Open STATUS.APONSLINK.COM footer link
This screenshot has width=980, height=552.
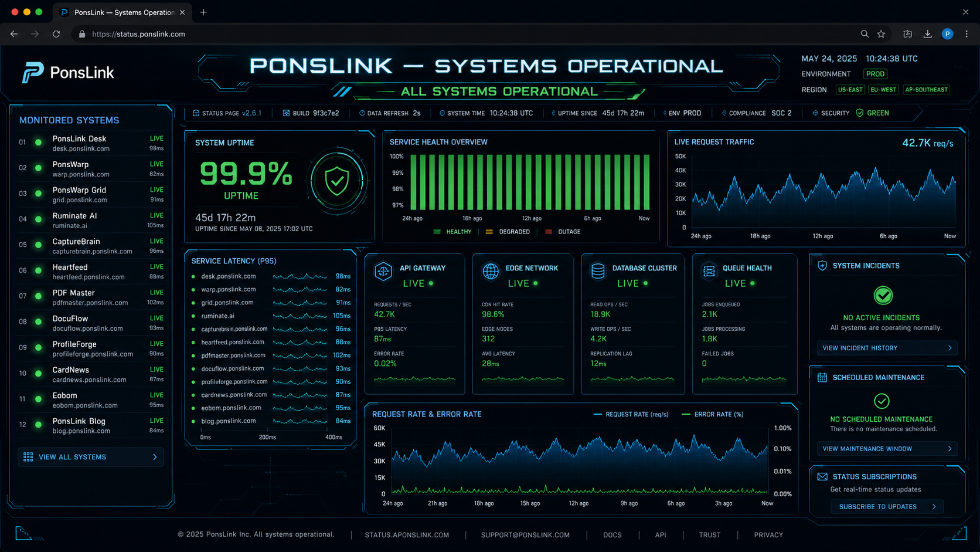407,535
